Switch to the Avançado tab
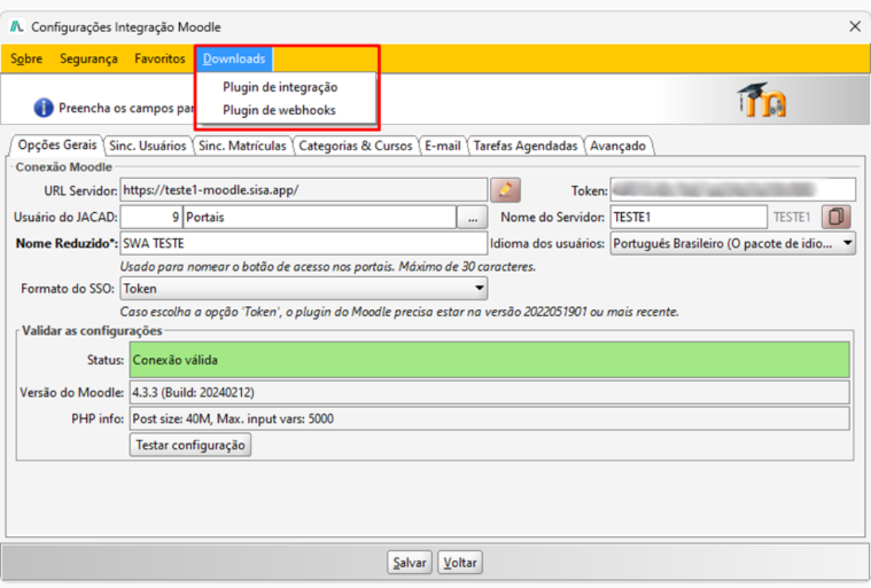Viewport: 871px width, 588px height. click(x=618, y=145)
